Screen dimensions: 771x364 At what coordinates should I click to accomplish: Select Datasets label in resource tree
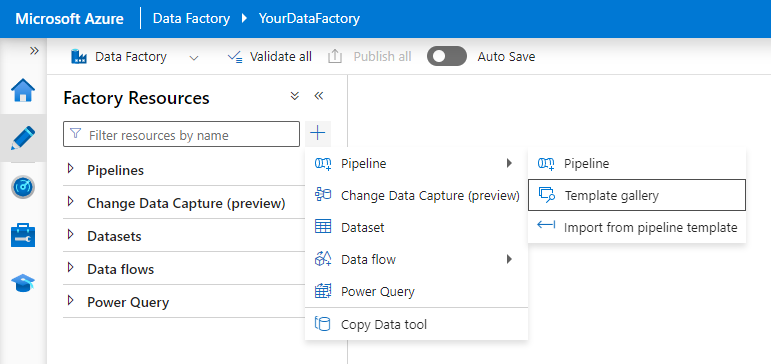(x=114, y=236)
